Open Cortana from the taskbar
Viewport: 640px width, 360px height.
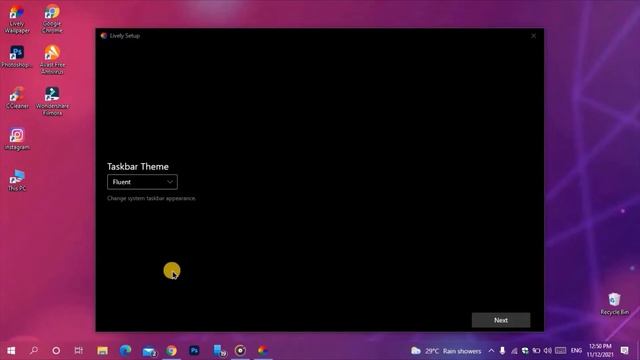[56, 351]
